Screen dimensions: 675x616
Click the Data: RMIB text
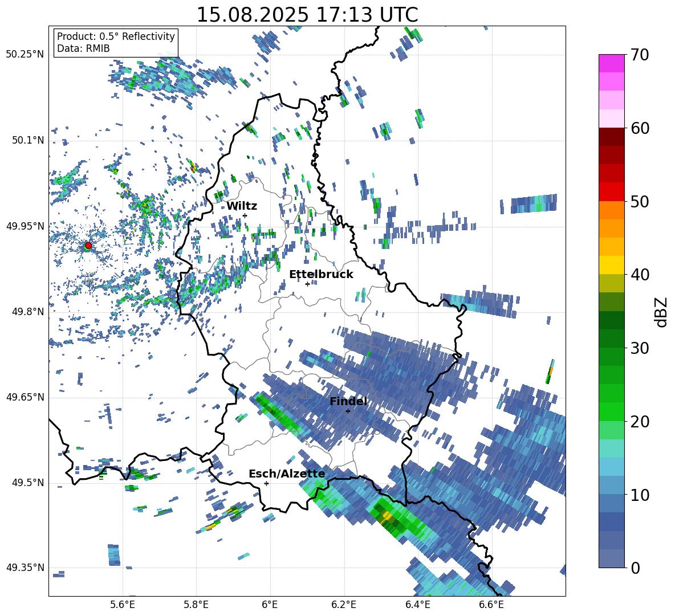point(83,48)
